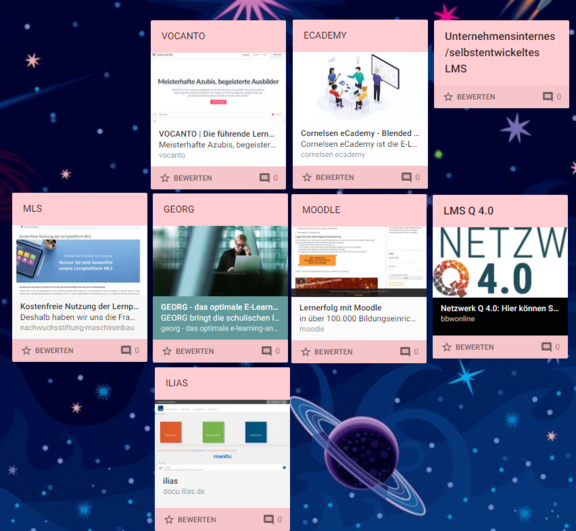Viewport: 576px width, 531px height.
Task: Select the 'LMS Q 4.0' card heading
Action: click(468, 211)
